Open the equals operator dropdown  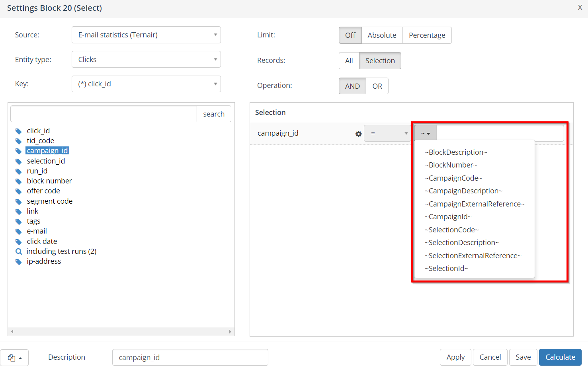[387, 133]
